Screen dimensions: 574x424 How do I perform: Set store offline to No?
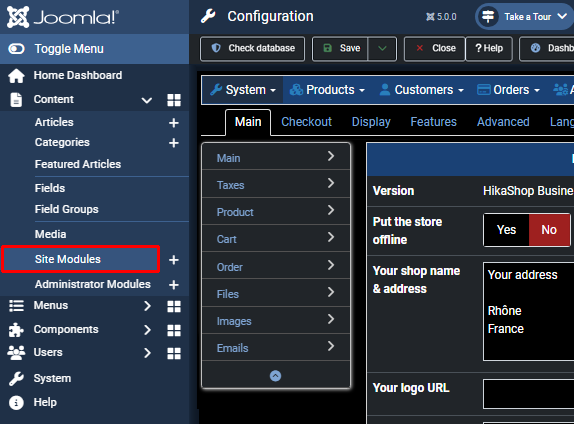pyautogui.click(x=549, y=230)
